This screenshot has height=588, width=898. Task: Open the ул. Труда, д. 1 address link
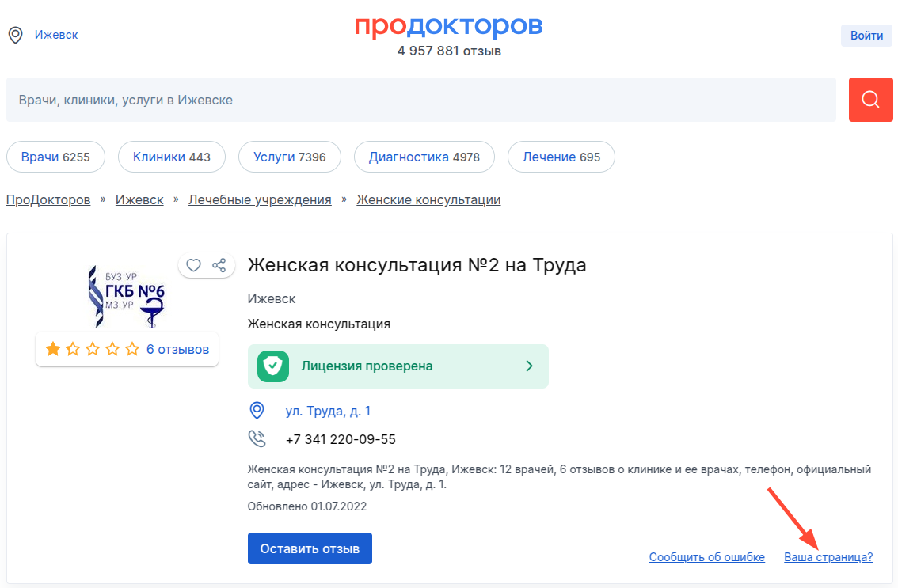[328, 411]
